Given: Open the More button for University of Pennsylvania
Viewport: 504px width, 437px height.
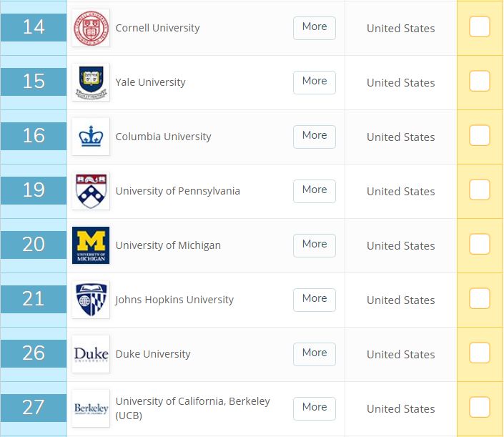Looking at the screenshot, I should pos(315,190).
